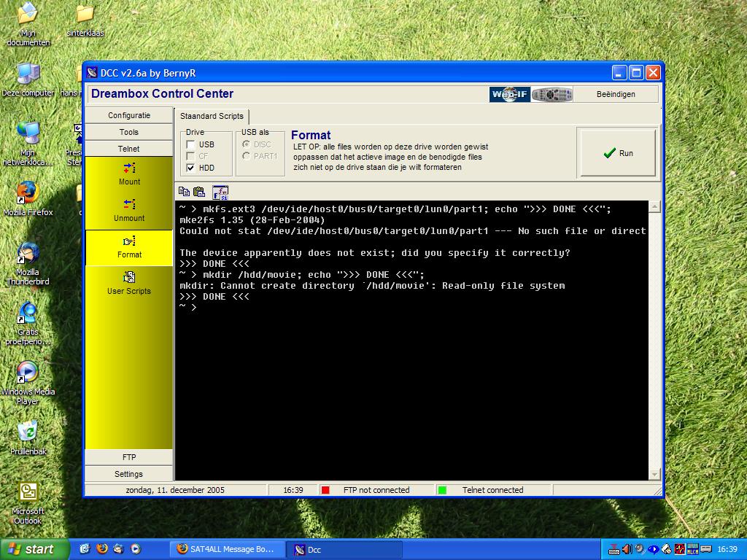Enable the USB drive checkbox
Viewport: 747px width, 560px height.
(190, 144)
